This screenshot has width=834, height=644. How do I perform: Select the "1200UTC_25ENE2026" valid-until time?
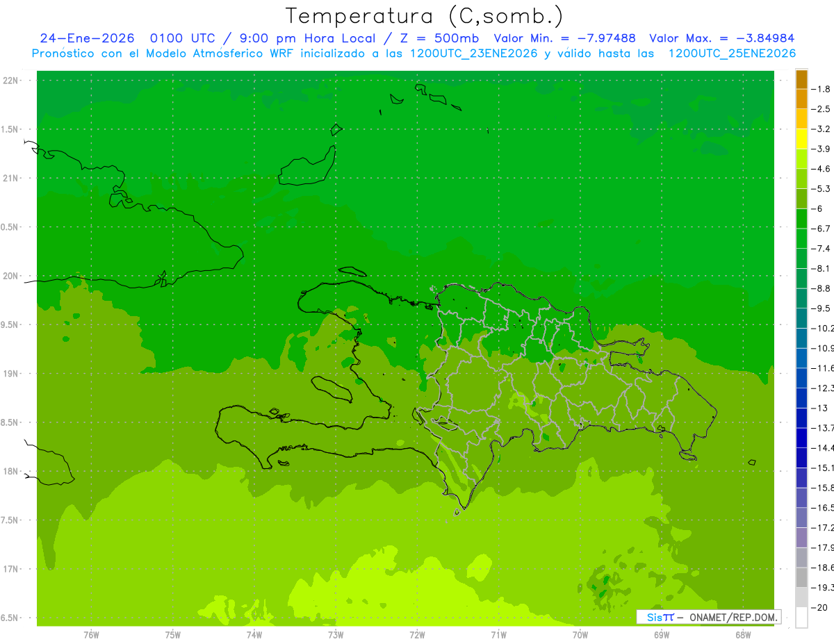tap(732, 53)
